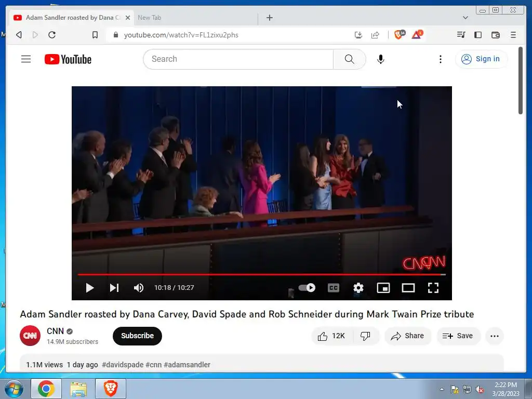
Task: Open the Windows Start menu
Action: point(14,389)
